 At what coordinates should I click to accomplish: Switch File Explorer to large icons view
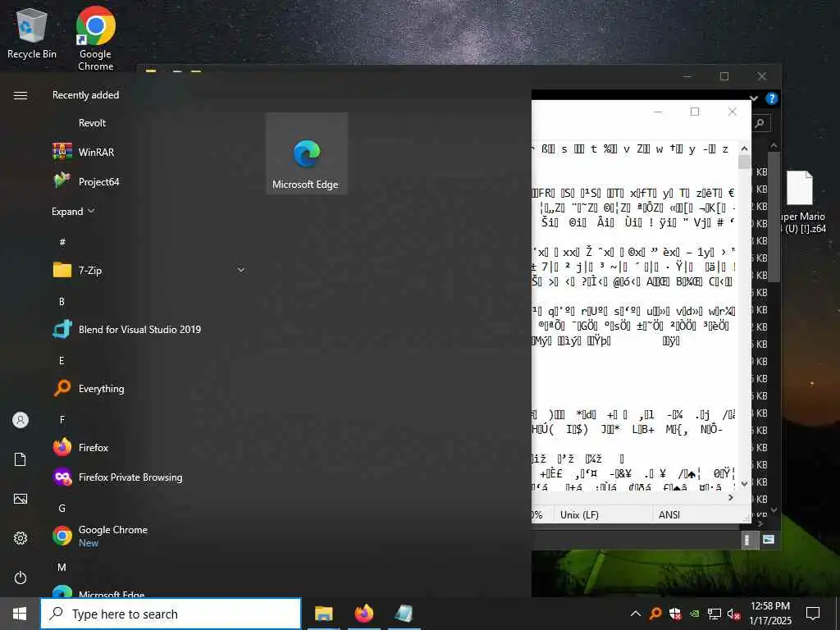point(768,540)
